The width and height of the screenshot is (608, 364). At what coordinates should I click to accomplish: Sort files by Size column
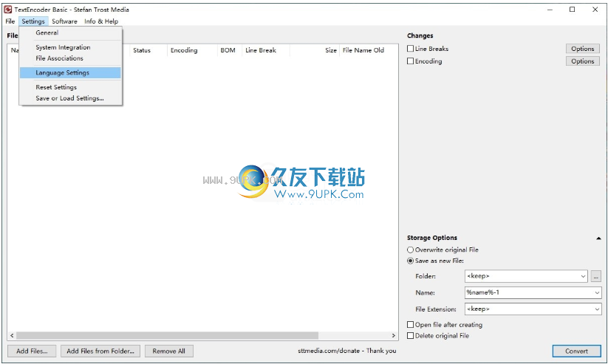click(x=315, y=50)
